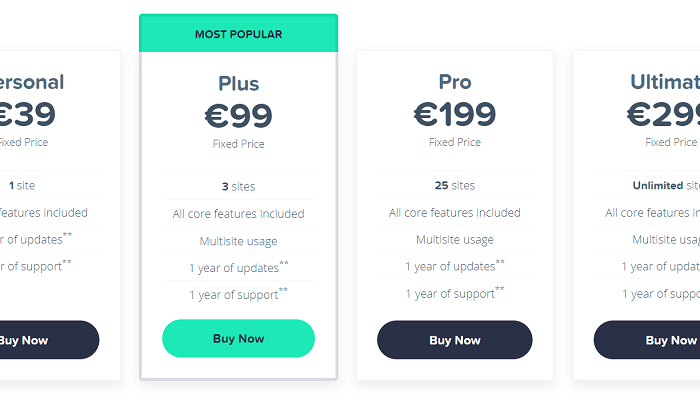Click 'Fixed Price' label under €99
The image size is (700, 418).
tap(238, 144)
